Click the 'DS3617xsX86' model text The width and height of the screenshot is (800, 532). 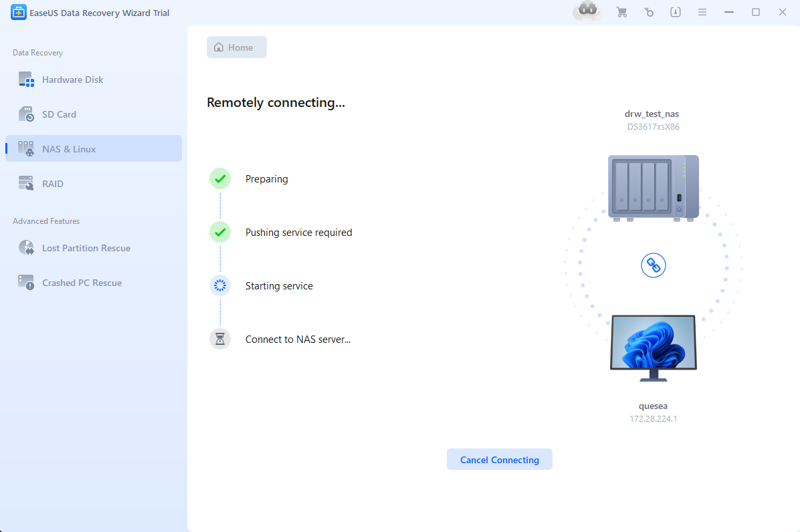tap(653, 127)
